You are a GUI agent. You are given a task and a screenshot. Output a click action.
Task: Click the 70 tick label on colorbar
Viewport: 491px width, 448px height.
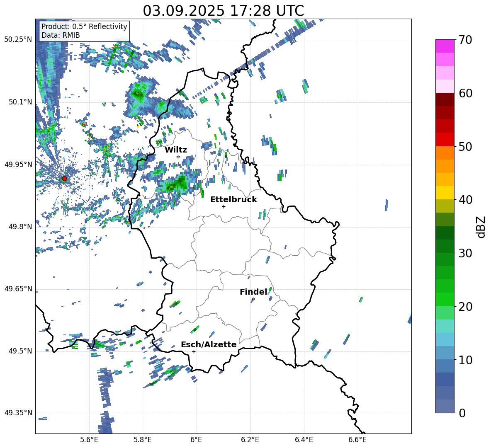click(465, 40)
